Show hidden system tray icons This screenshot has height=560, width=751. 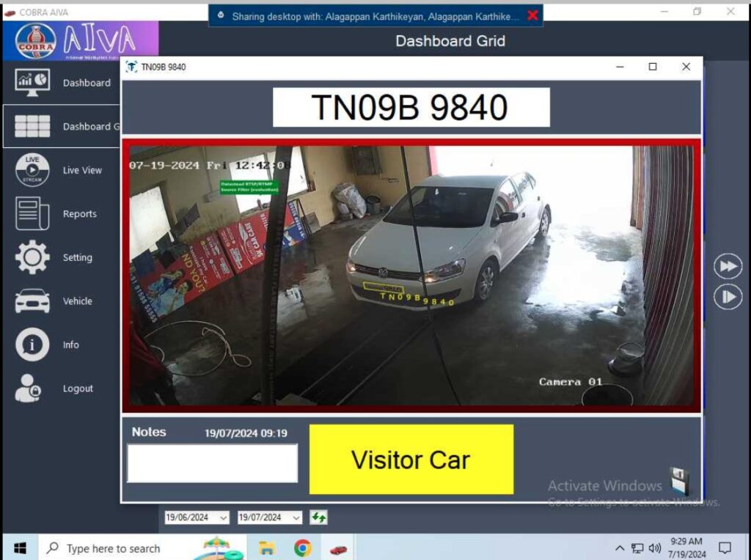click(620, 548)
